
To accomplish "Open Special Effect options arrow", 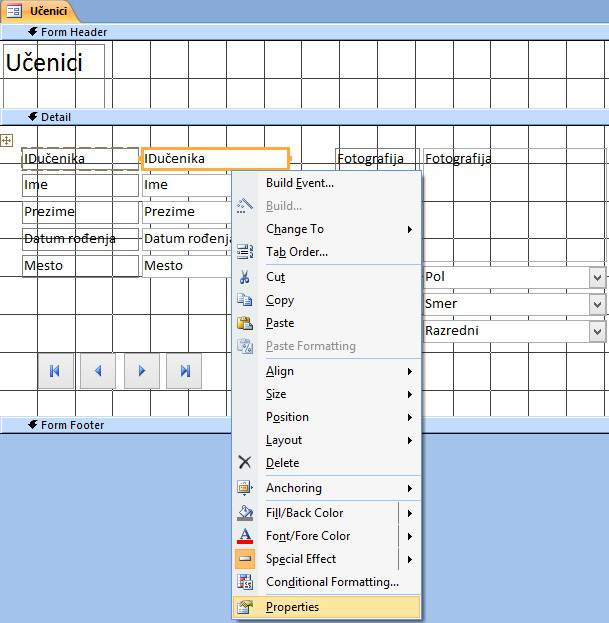I will click(x=409, y=559).
